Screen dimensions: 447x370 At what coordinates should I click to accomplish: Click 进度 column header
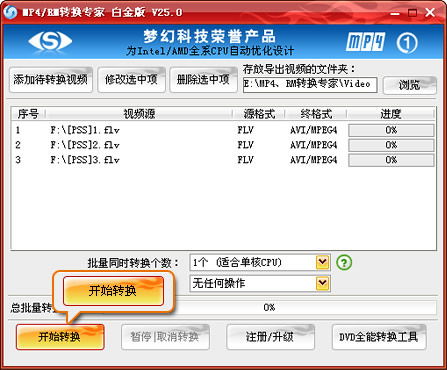(391, 114)
